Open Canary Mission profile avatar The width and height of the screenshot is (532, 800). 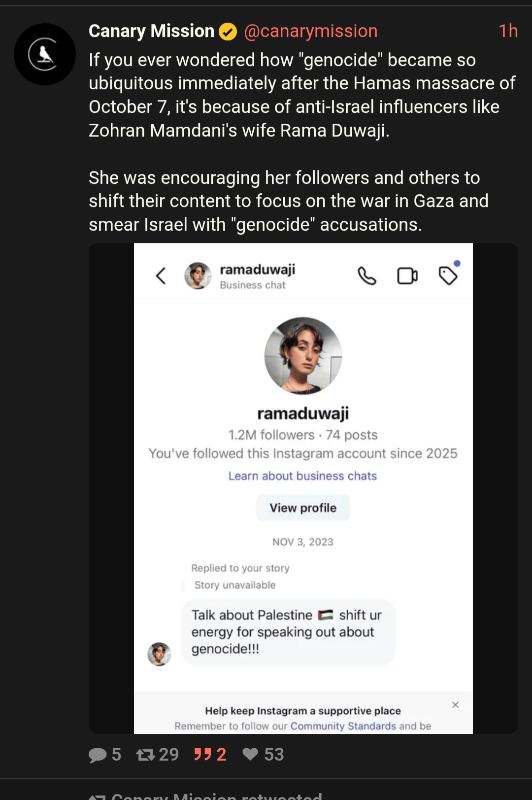(45, 54)
